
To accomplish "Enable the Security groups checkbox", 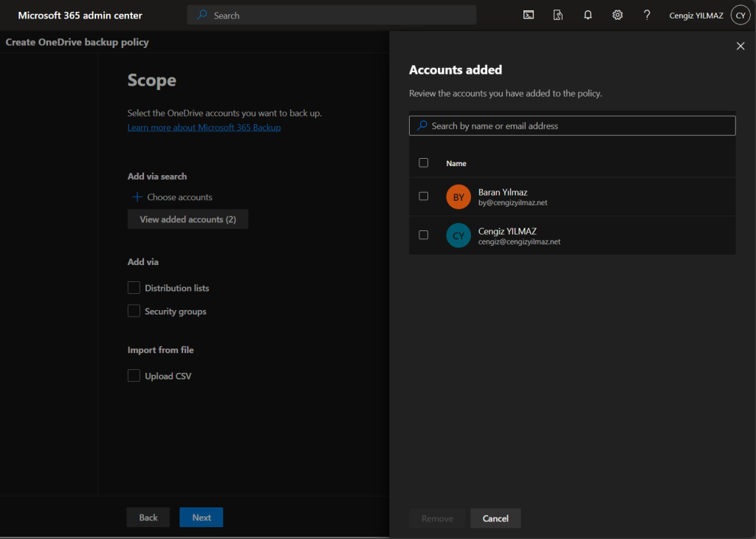I will point(134,312).
